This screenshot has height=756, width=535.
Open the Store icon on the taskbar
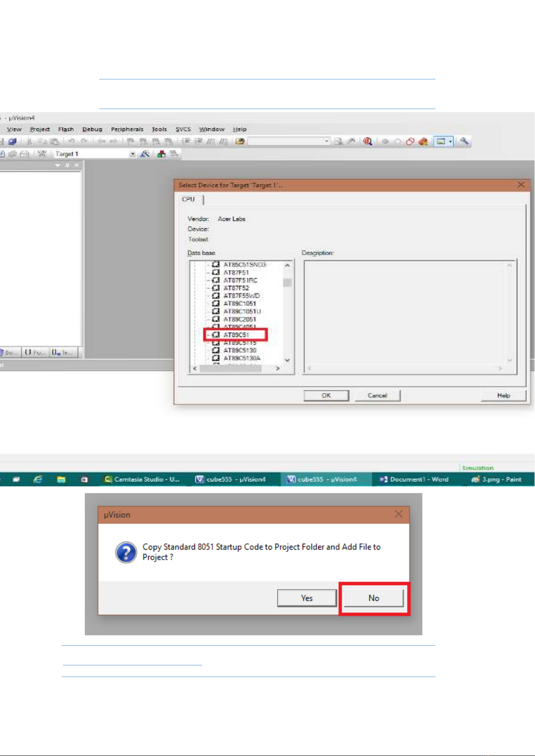(84, 479)
